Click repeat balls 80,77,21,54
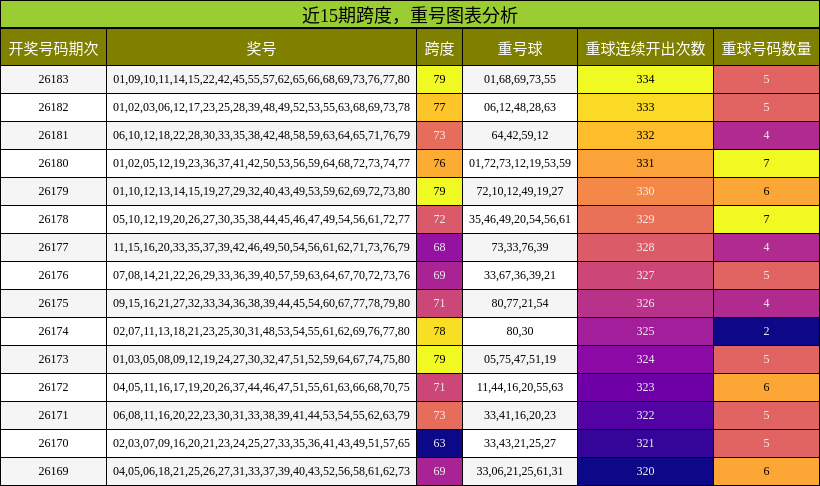The height and width of the screenshot is (486, 820). tap(520, 303)
